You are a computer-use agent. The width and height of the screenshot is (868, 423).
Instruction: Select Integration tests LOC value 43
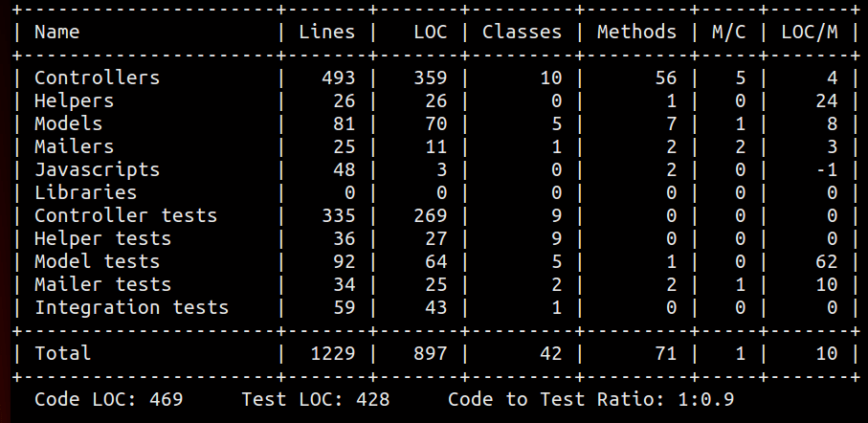tap(435, 307)
